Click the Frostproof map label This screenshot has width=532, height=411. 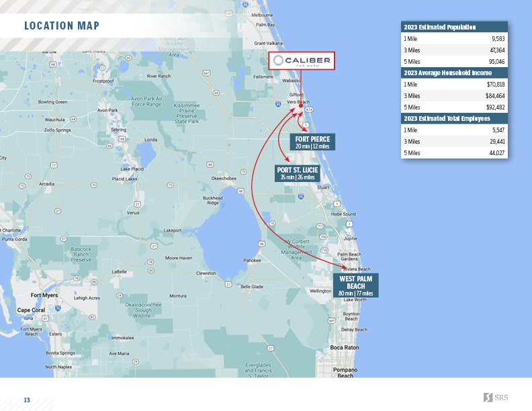click(x=103, y=81)
